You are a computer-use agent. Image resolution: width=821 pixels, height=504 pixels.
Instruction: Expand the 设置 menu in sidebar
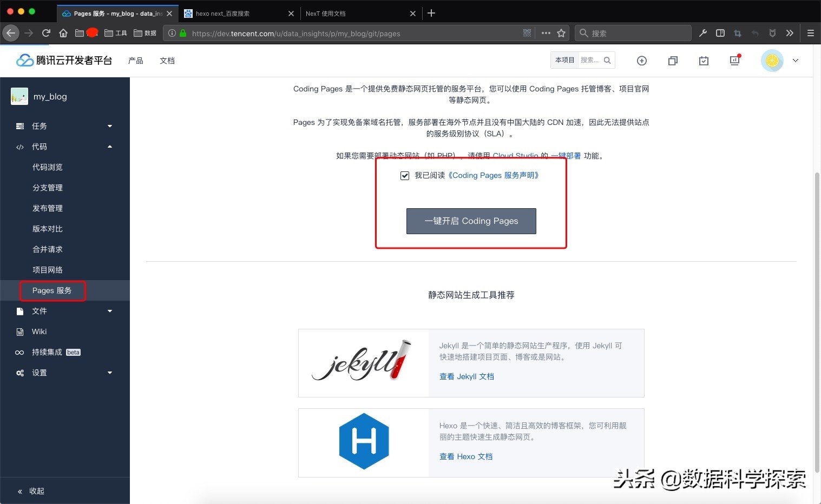(x=109, y=373)
